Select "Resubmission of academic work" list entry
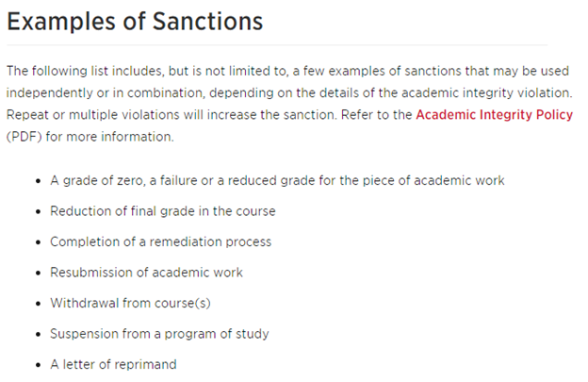Screen dimensions: 588x382 coord(146,273)
